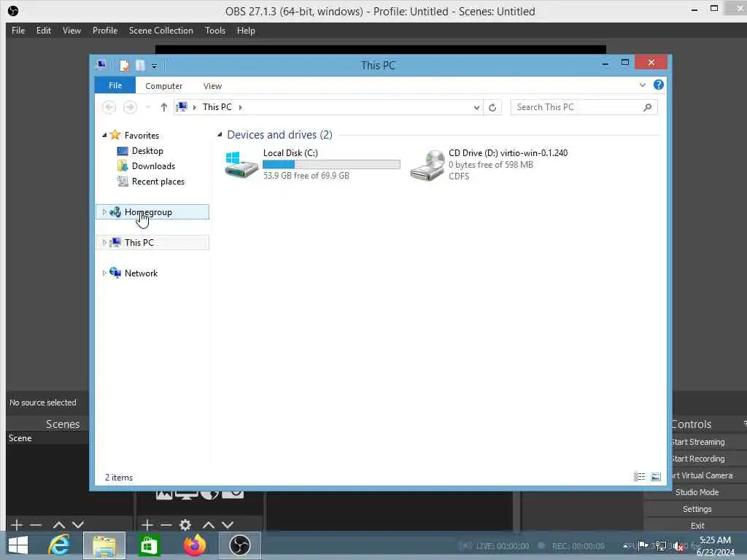Open the Recent locations dropdown arrow
747x560 pixels.
pos(147,107)
